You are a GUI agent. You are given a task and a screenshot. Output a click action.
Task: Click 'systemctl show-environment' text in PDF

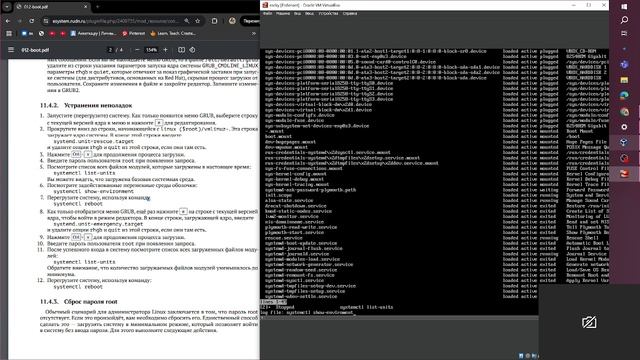coord(93,191)
